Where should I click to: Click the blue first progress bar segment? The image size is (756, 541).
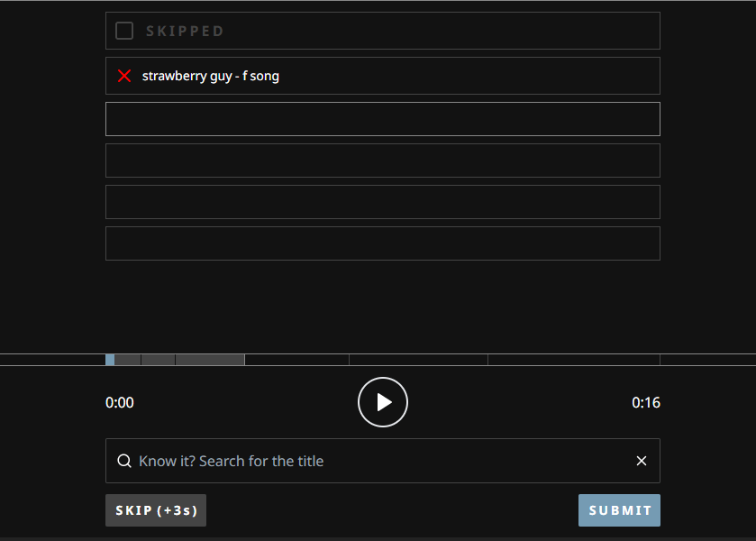point(110,360)
